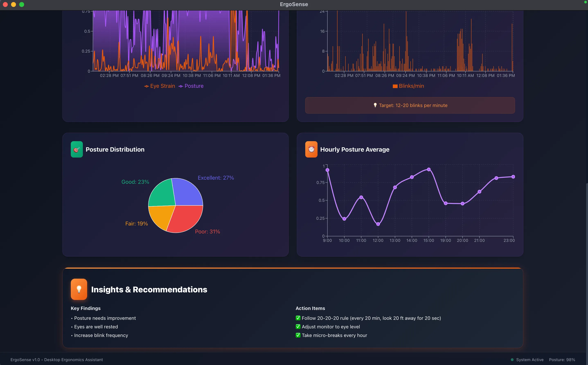Click the System Active status text

click(x=529, y=360)
